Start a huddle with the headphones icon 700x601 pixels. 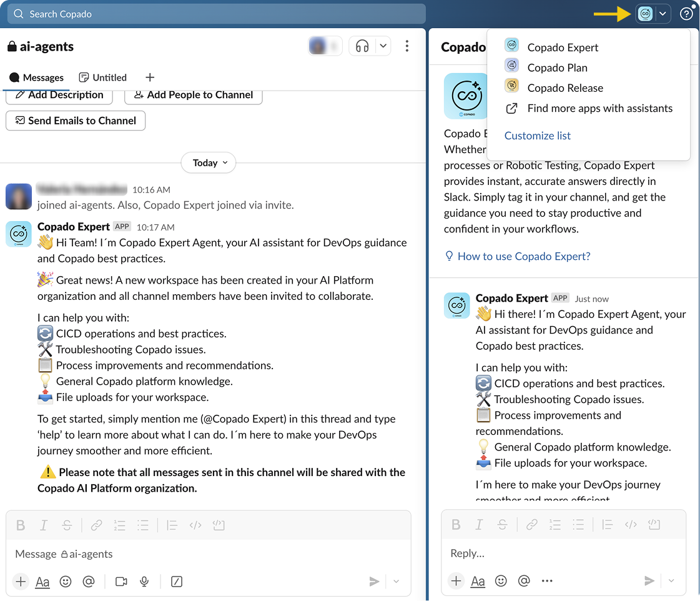pyautogui.click(x=362, y=46)
